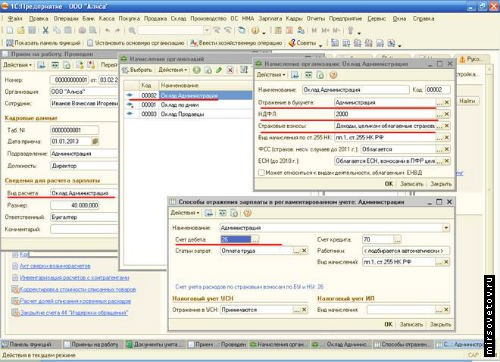The width and height of the screenshot is (500, 362).
Task: Switch to Приемы на работу taskbar tab
Action: [91, 344]
